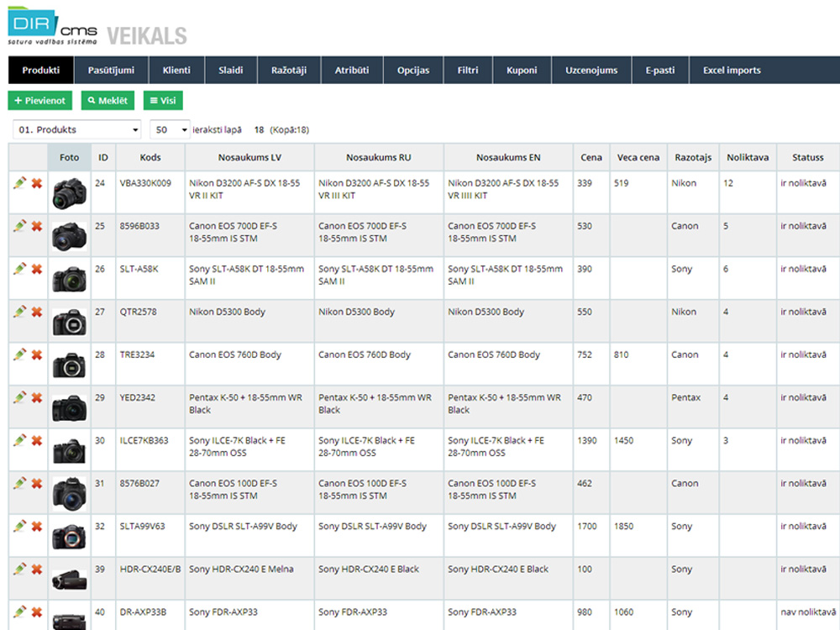Open the Excel imports tab
840x630 pixels.
[x=732, y=71]
